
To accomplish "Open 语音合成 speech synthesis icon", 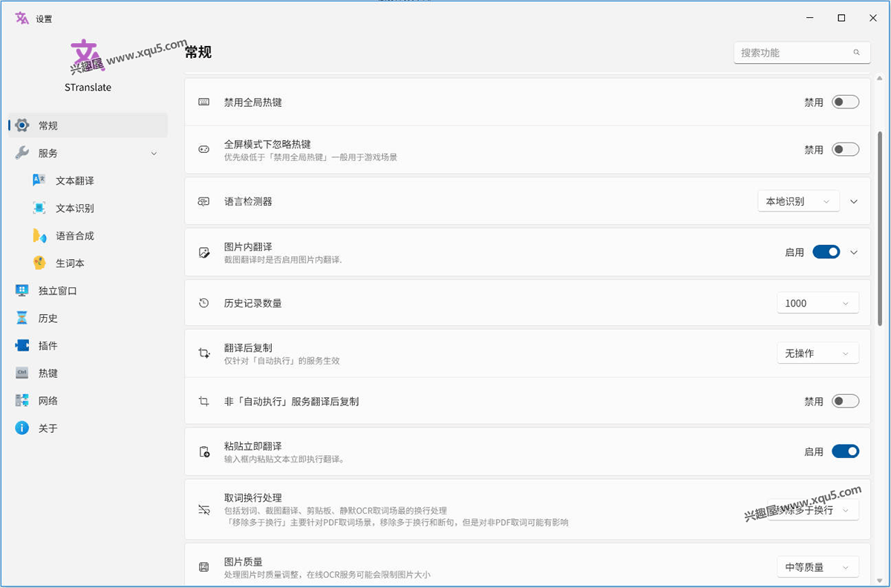I will [x=39, y=235].
